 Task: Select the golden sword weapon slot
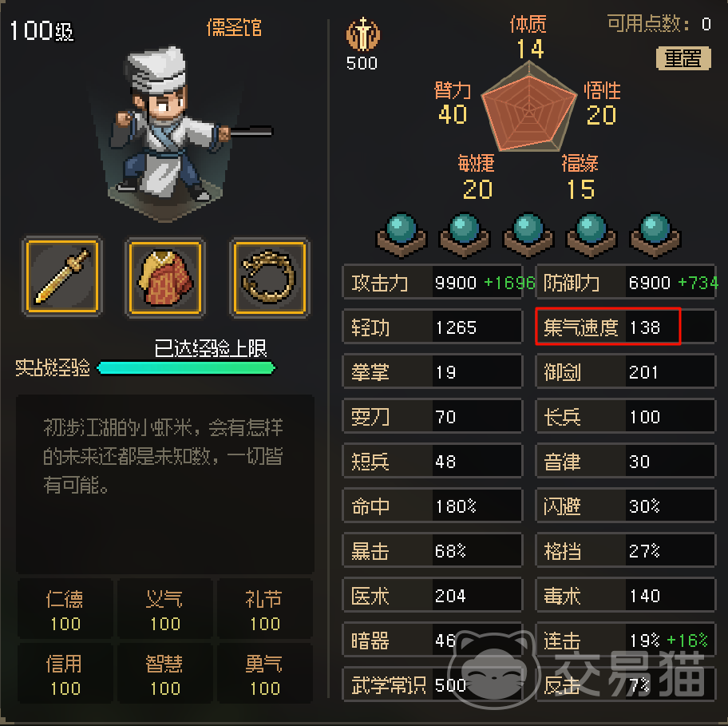62,276
